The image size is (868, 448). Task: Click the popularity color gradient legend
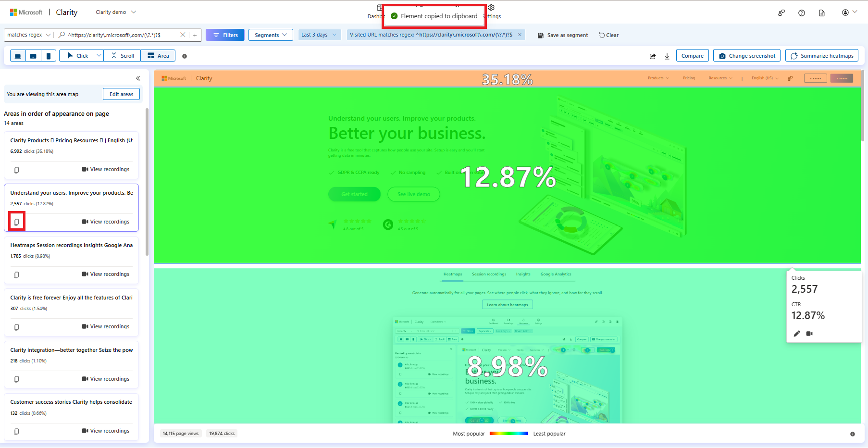pos(508,434)
